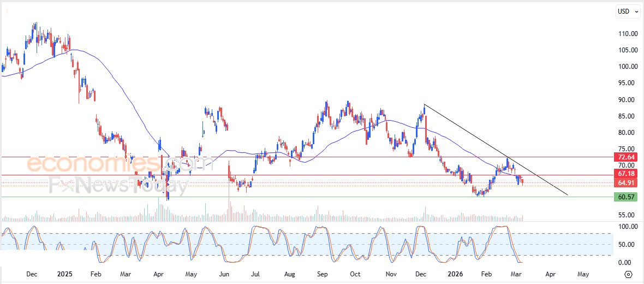Click the Apr label near axis end
The image size is (644, 284).
click(550, 274)
